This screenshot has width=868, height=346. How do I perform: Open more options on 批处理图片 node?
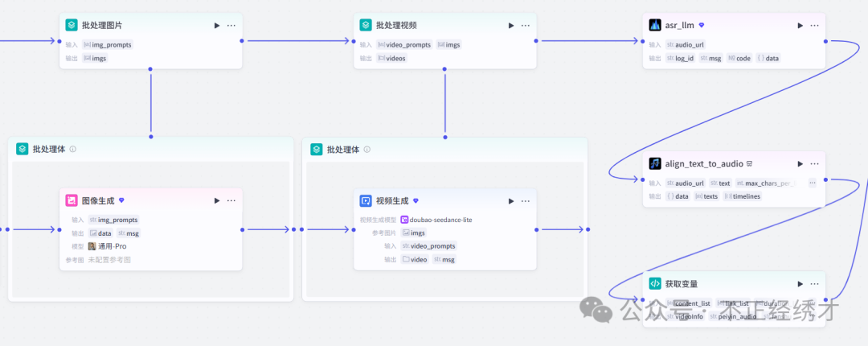(x=231, y=26)
